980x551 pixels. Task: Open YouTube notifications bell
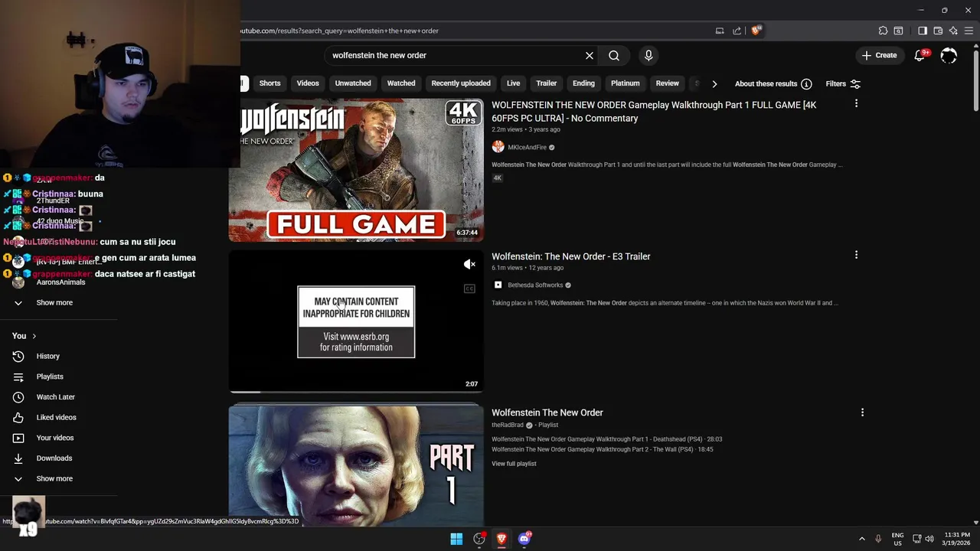tap(921, 55)
